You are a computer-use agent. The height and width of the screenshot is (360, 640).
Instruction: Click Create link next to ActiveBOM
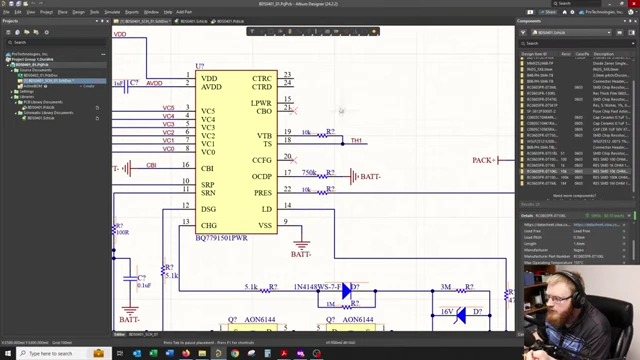tap(87, 86)
